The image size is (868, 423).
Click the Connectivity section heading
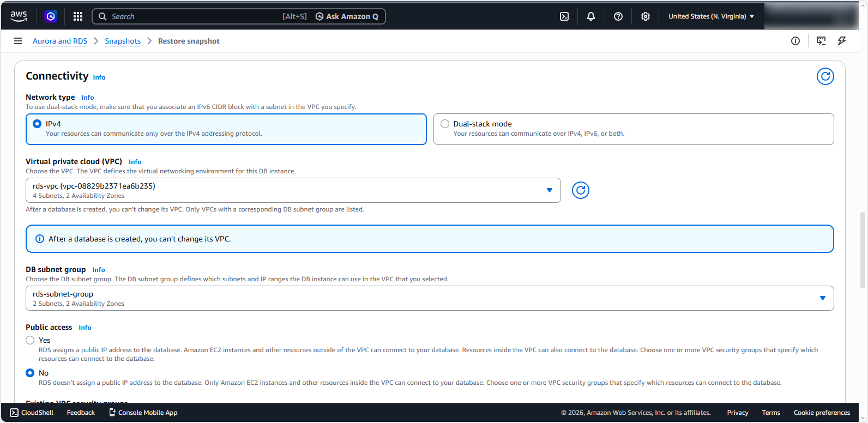click(x=57, y=76)
